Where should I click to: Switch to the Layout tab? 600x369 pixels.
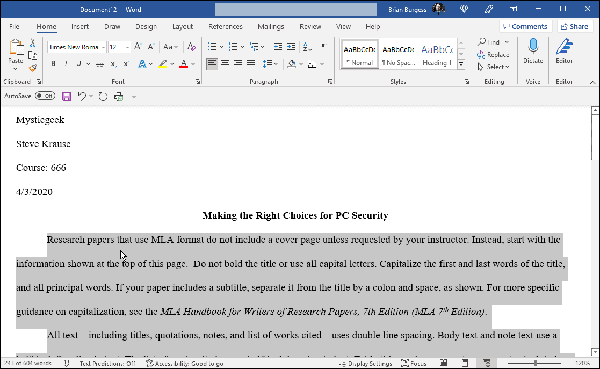pos(183,26)
